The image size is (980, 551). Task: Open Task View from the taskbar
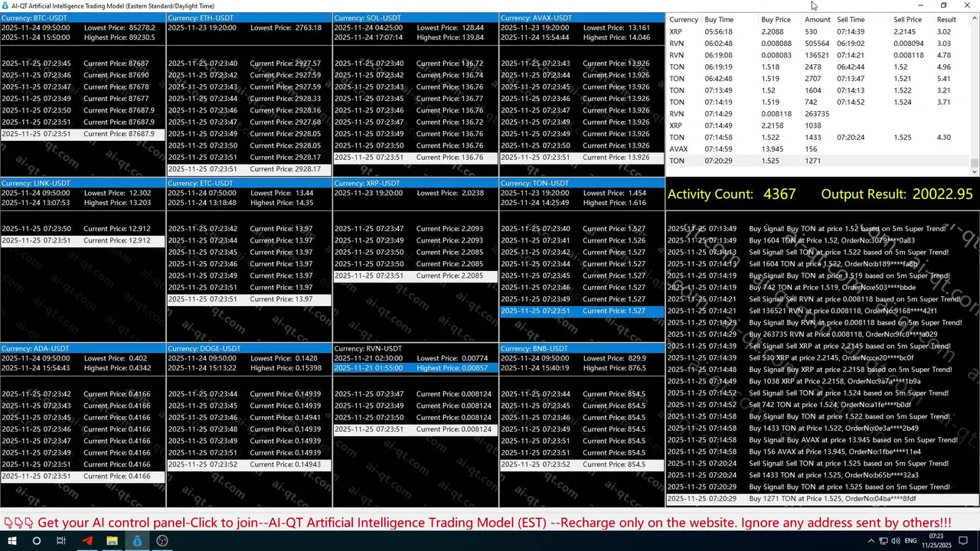coord(61,540)
